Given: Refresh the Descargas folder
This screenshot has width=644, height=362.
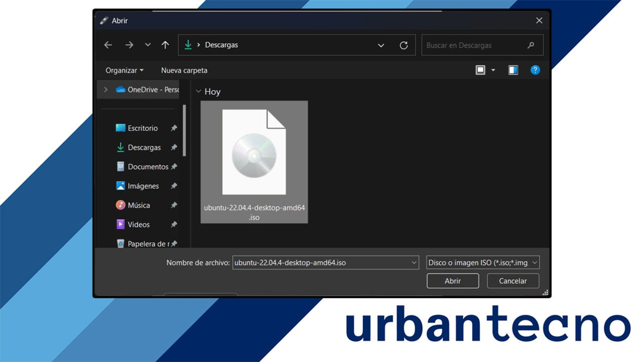Looking at the screenshot, I should click(x=404, y=45).
